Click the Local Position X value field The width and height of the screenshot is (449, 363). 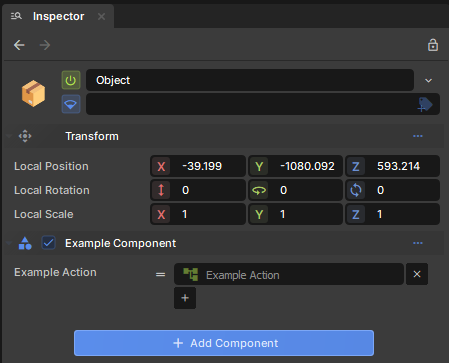(198, 166)
